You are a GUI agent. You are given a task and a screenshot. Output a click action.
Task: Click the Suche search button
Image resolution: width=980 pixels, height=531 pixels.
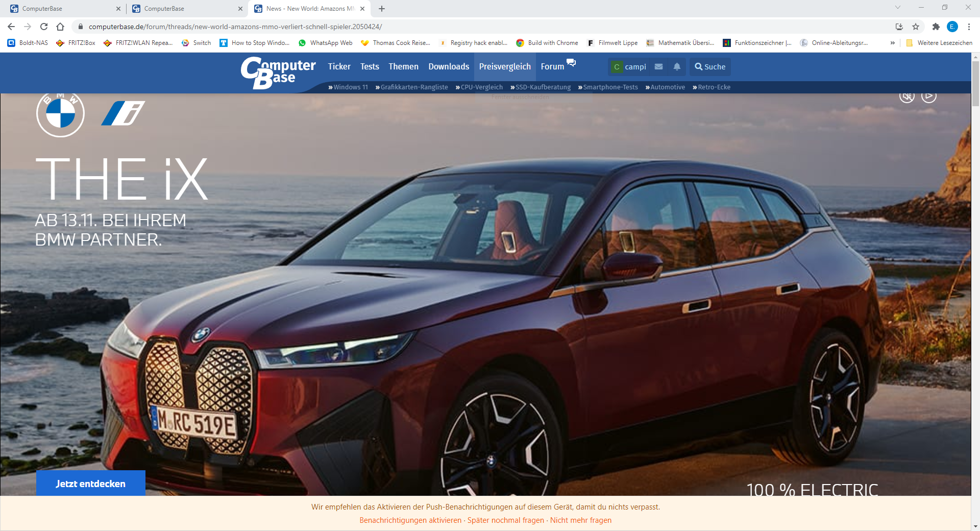(710, 67)
